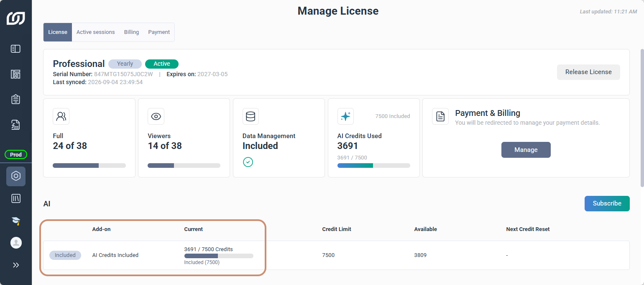Click the AI Credits Used value 3691
The width and height of the screenshot is (644, 285).
(348, 146)
